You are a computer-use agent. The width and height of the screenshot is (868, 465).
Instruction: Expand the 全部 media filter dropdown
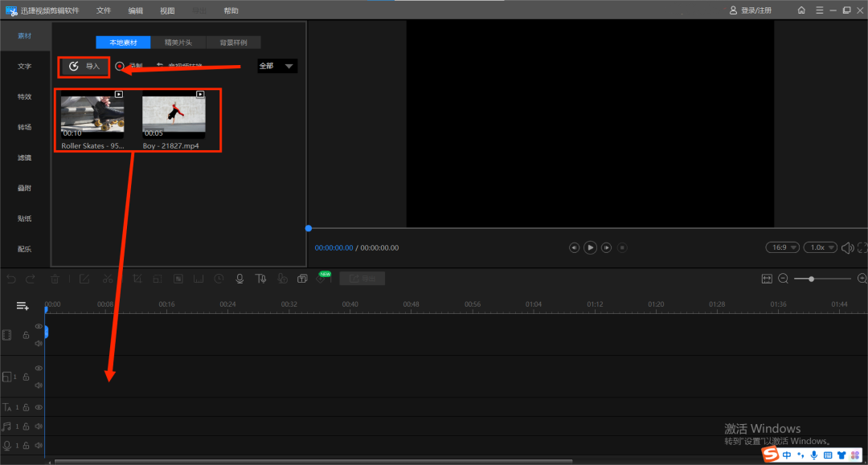pyautogui.click(x=277, y=66)
